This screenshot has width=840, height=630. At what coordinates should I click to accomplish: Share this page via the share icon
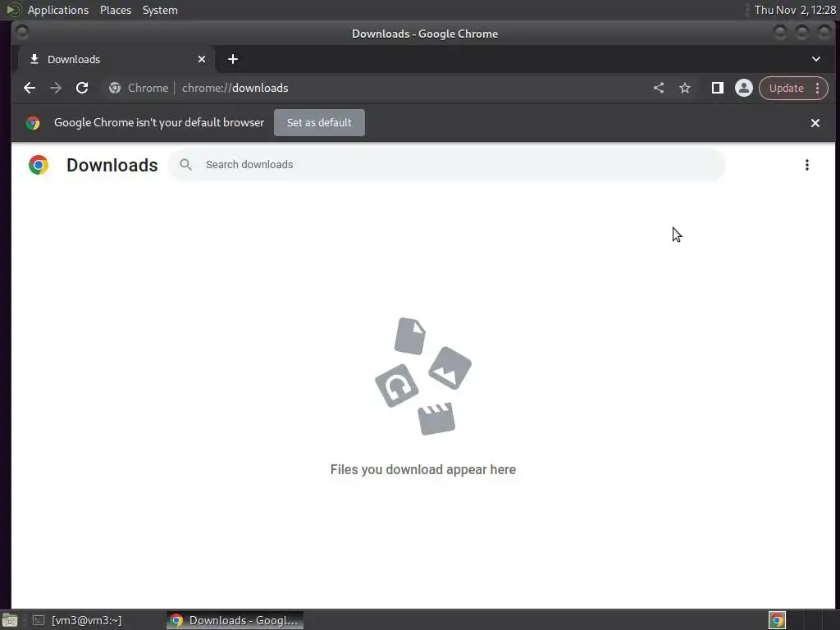point(659,88)
